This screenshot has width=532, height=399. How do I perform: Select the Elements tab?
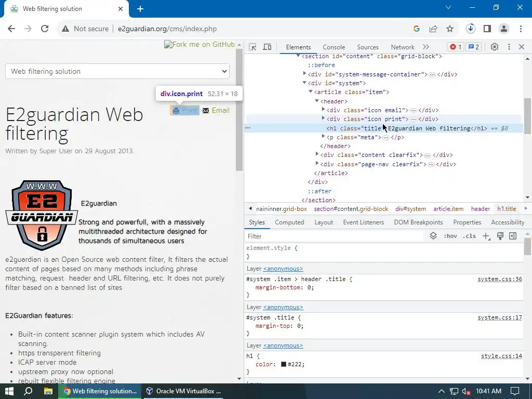click(298, 47)
